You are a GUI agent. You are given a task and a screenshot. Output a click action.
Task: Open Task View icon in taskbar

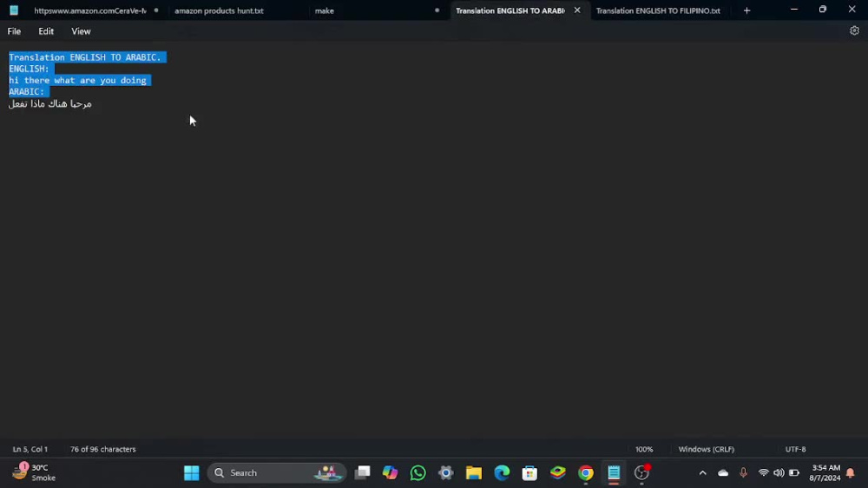coord(363,472)
